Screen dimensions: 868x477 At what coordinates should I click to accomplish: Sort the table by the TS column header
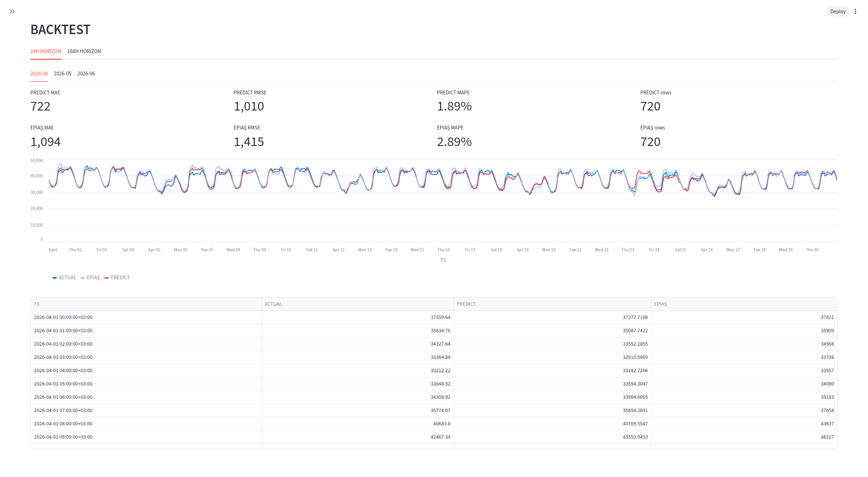click(x=146, y=304)
